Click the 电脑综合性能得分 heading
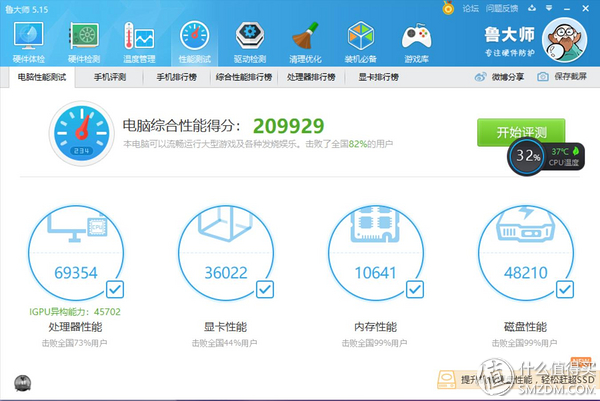This screenshot has height=401, width=600. click(182, 126)
